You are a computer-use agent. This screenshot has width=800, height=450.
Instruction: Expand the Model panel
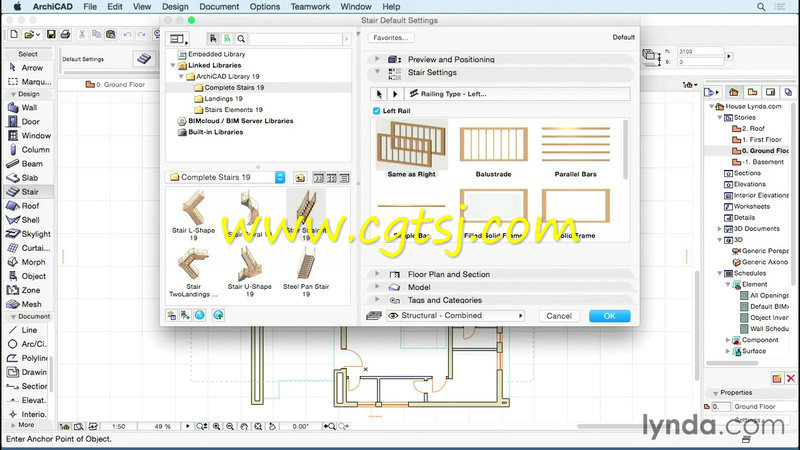click(377, 287)
